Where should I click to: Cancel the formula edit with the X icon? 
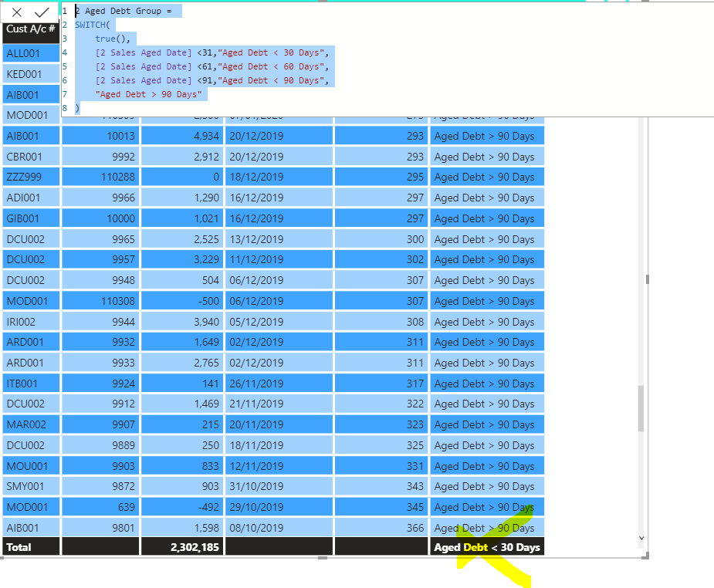(17, 12)
